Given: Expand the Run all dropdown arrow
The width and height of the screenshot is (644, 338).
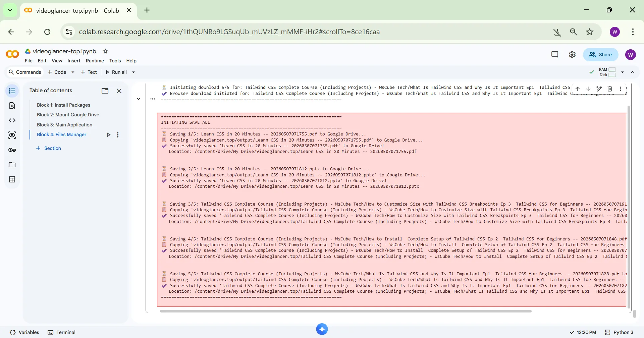Looking at the screenshot, I should [133, 72].
